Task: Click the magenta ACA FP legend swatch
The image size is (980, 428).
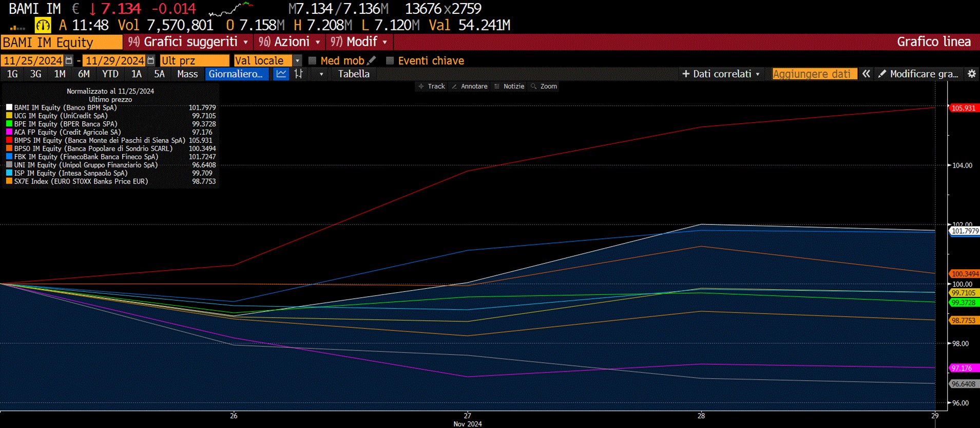Action: (9, 132)
